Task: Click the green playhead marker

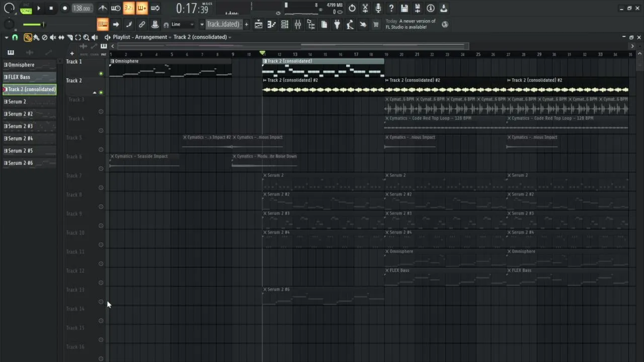Action: point(262,53)
